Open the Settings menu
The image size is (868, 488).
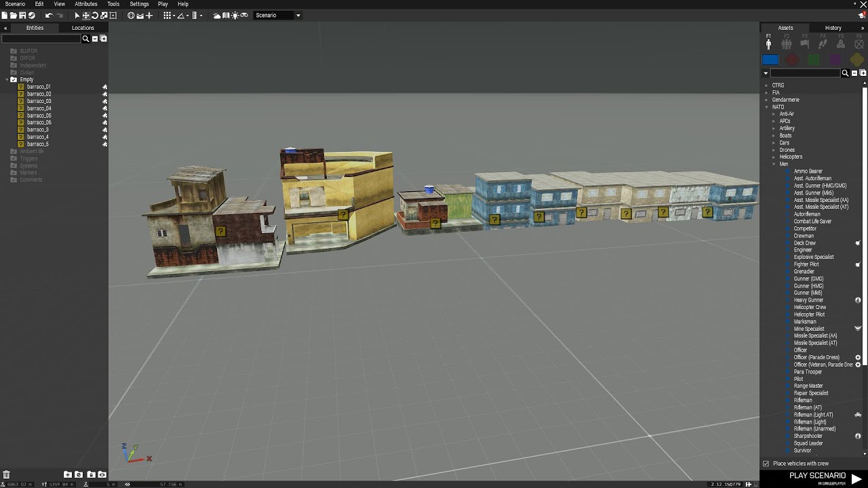coord(139,4)
